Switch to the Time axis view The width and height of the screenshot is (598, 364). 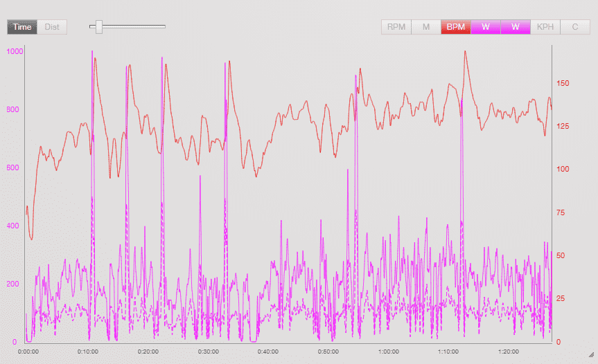[x=22, y=27]
